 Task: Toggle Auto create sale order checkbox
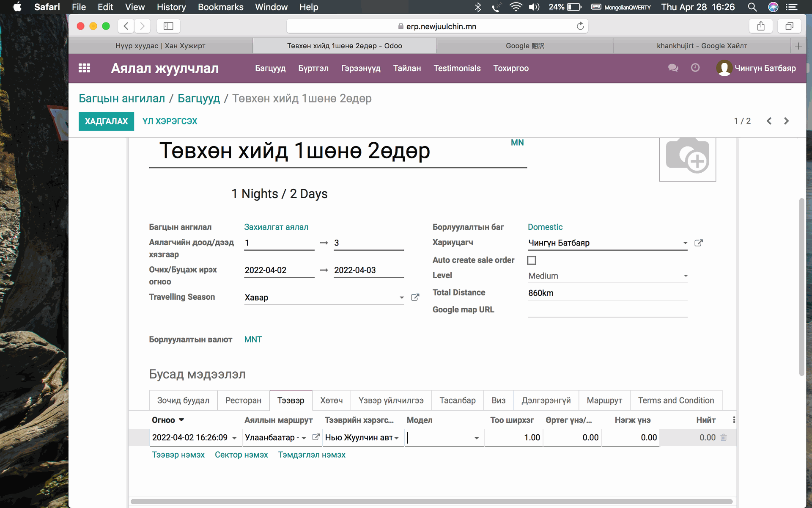[532, 260]
